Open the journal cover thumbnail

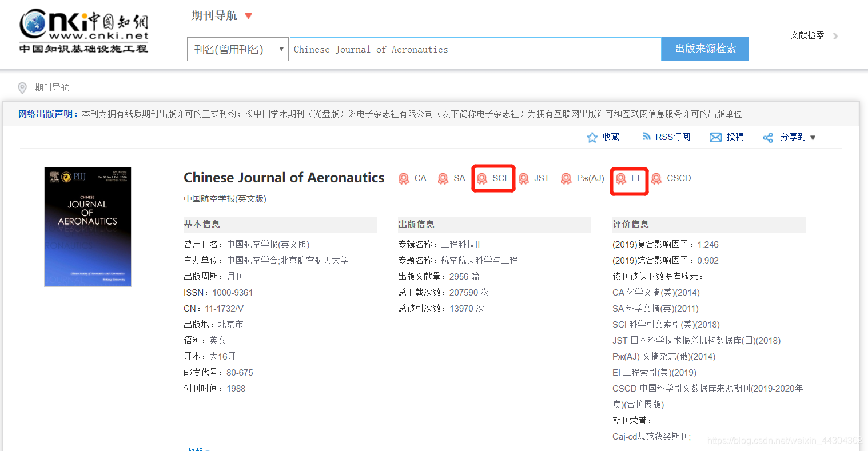[88, 227]
